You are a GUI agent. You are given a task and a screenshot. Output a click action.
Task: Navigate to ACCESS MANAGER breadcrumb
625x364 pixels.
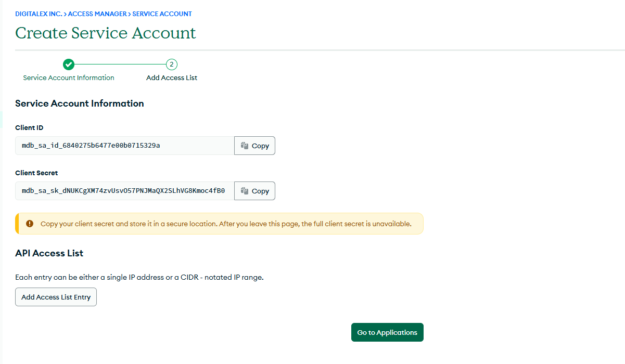pyautogui.click(x=97, y=14)
